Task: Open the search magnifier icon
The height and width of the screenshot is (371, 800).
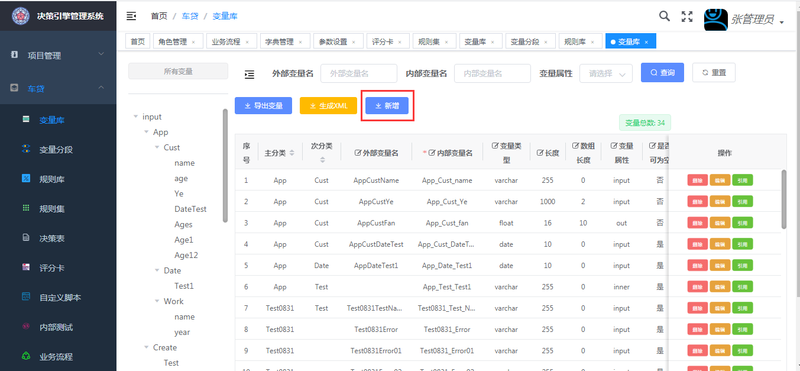Action: click(664, 16)
